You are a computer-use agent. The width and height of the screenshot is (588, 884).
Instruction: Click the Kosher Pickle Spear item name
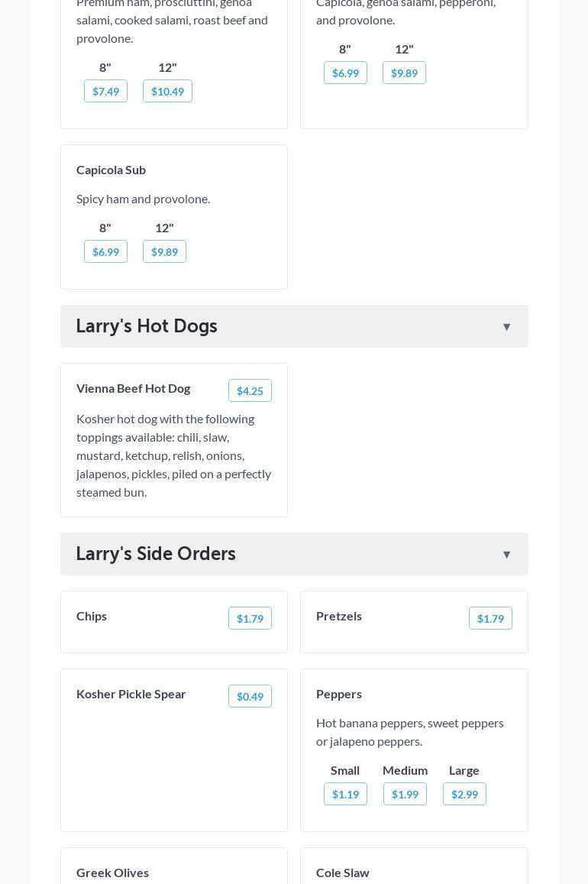[x=131, y=694]
